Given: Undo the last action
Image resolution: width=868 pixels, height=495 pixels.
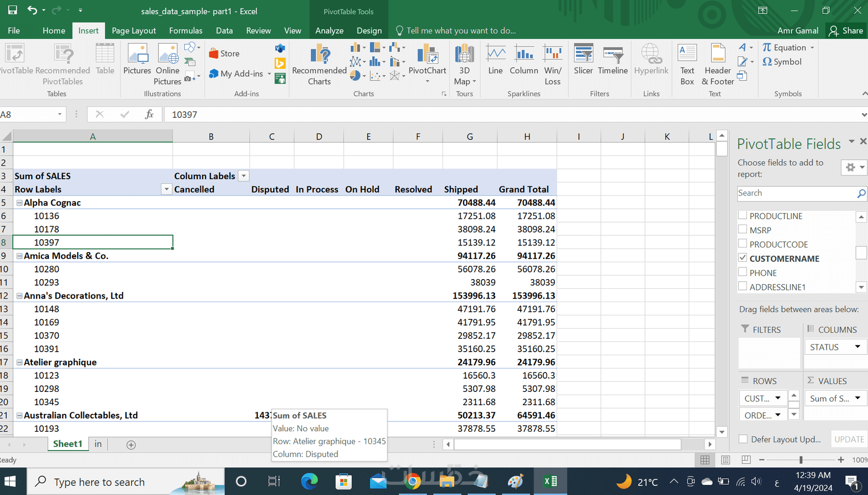Looking at the screenshot, I should point(32,10).
